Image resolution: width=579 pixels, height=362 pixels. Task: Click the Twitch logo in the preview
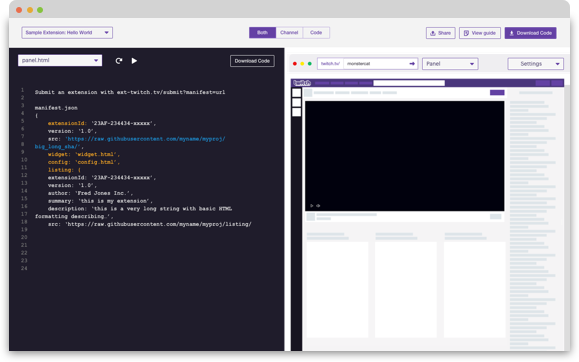tap(302, 83)
